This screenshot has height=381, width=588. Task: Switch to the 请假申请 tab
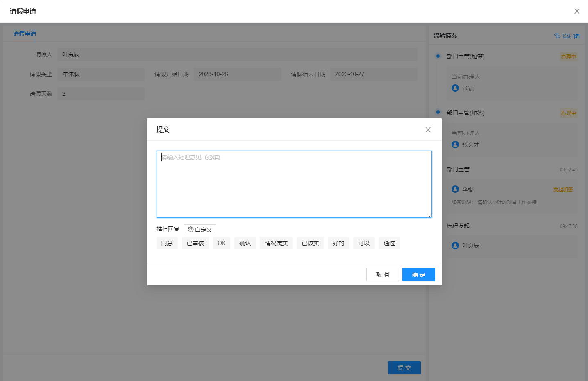pyautogui.click(x=25, y=34)
